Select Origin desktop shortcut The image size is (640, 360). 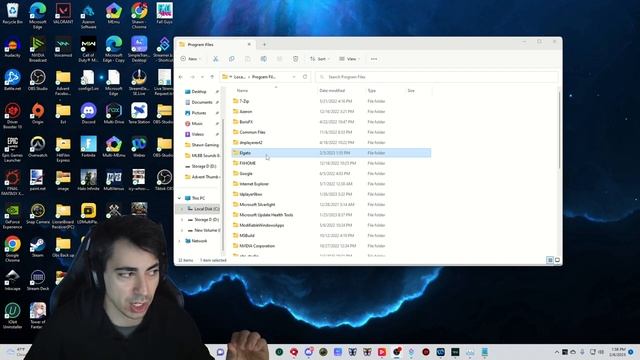38,114
